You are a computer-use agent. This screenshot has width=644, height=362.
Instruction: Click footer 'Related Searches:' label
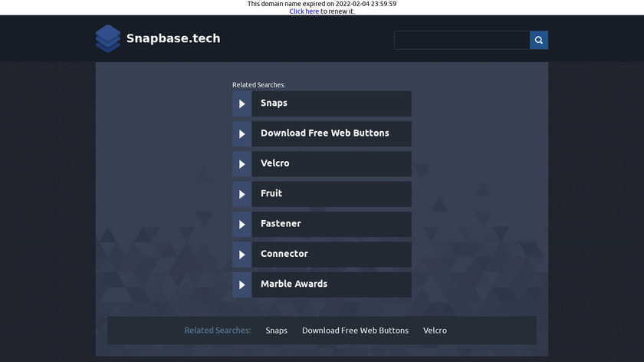(x=218, y=331)
